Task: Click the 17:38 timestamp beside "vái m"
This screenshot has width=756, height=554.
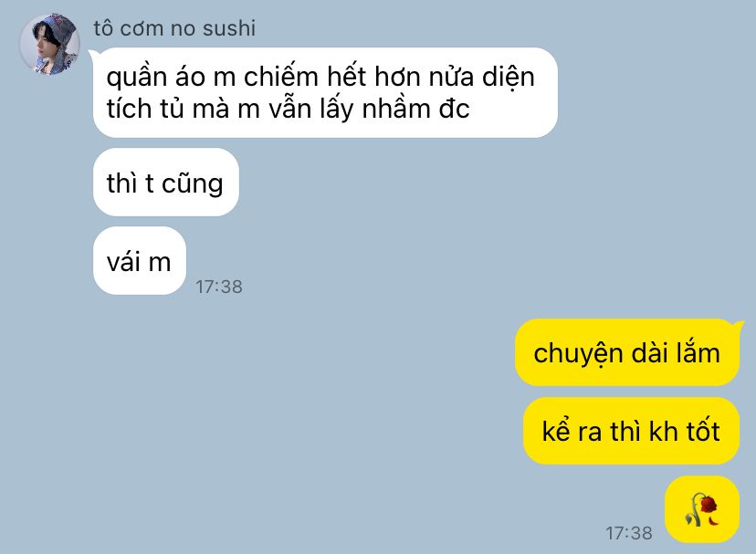Action: [219, 287]
